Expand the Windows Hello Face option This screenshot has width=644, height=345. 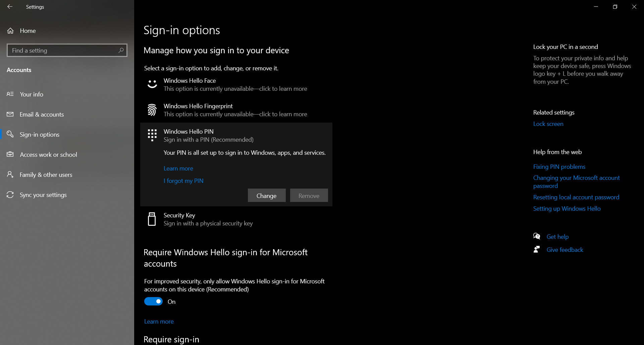(x=236, y=84)
